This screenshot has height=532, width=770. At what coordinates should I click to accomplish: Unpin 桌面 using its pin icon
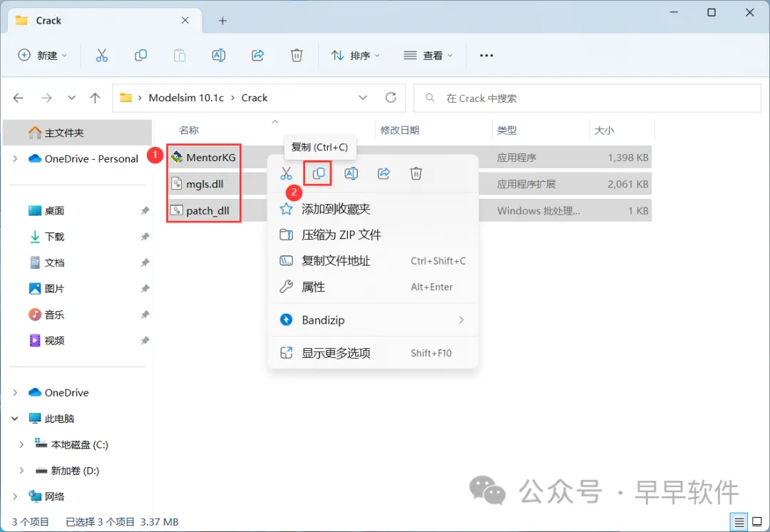[x=145, y=211]
